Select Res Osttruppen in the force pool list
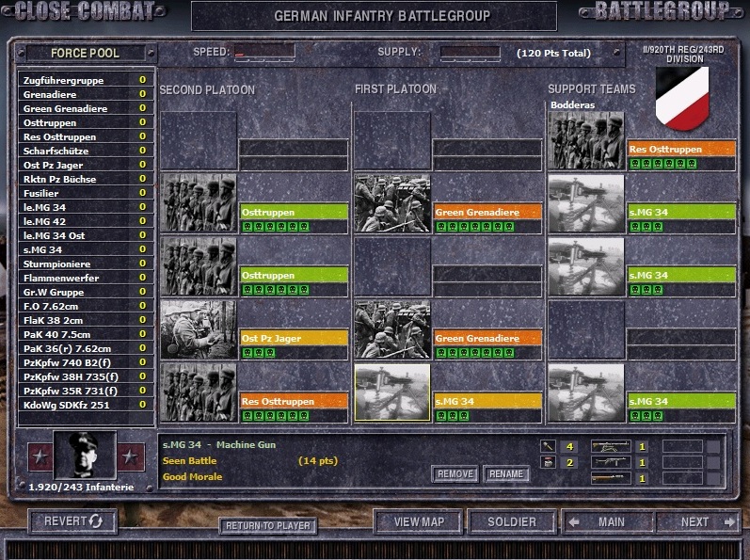 (85, 136)
